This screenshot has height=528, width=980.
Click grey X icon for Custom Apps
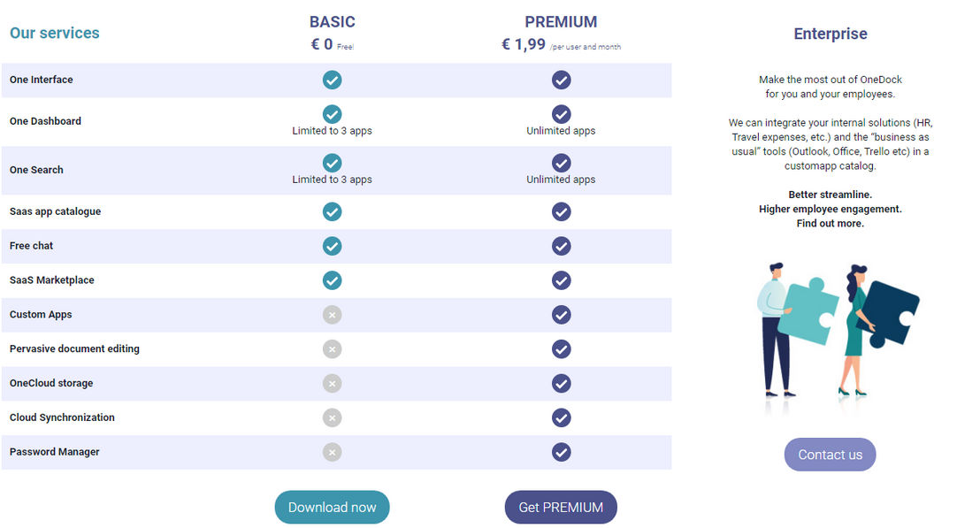point(332,315)
